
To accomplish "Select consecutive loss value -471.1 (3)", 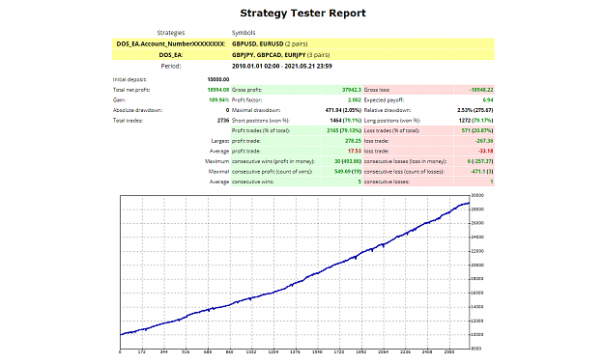I will [482, 172].
